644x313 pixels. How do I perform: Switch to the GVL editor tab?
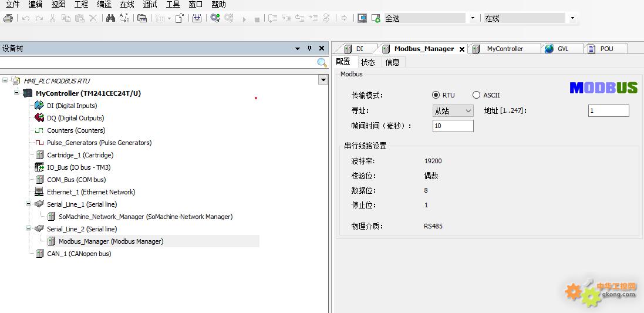(562, 49)
